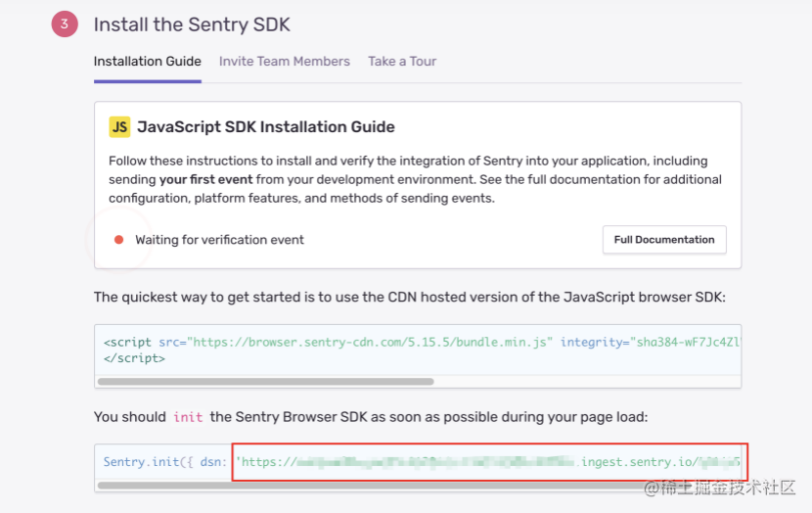
Task: Open the Full Documentation button
Action: coord(664,240)
